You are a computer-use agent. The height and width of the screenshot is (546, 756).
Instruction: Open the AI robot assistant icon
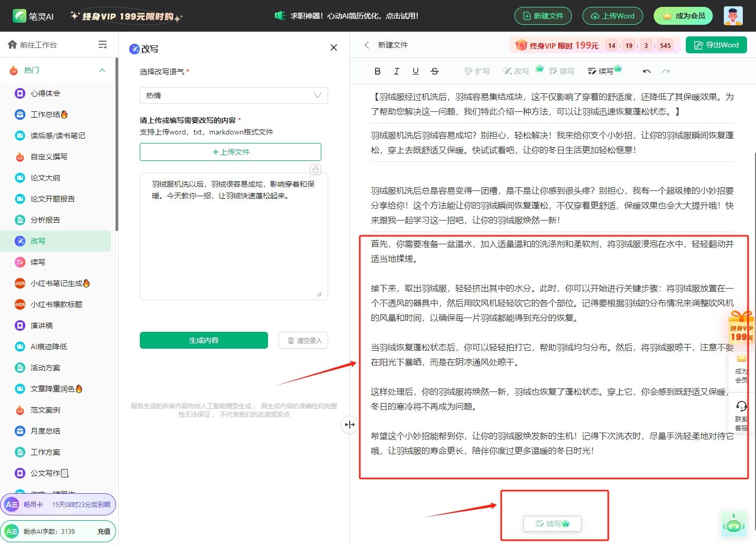pos(734,524)
